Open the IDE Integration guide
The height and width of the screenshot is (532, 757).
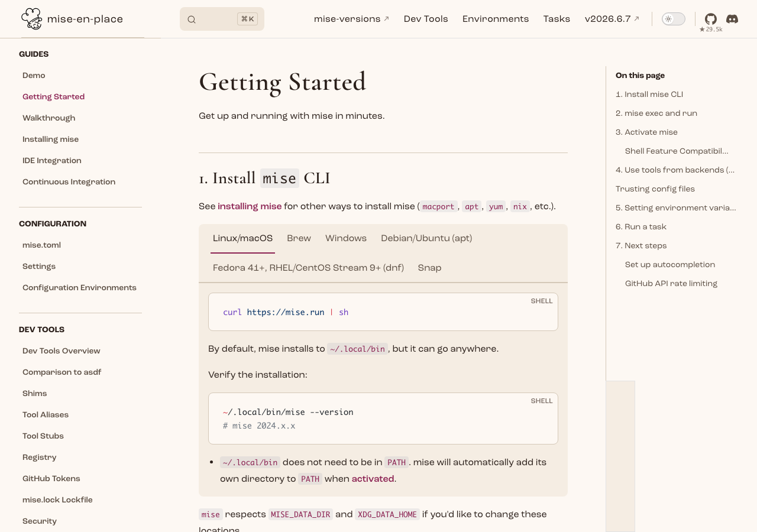click(x=52, y=161)
